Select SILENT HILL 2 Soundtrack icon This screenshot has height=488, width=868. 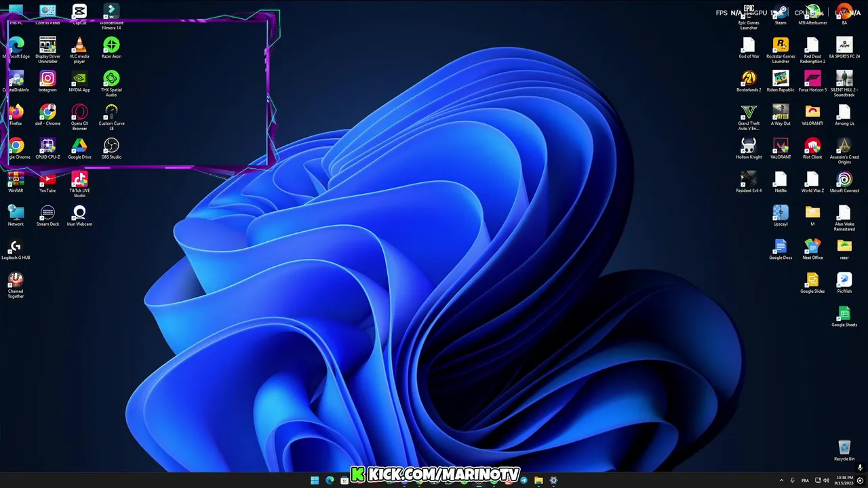pyautogui.click(x=844, y=84)
